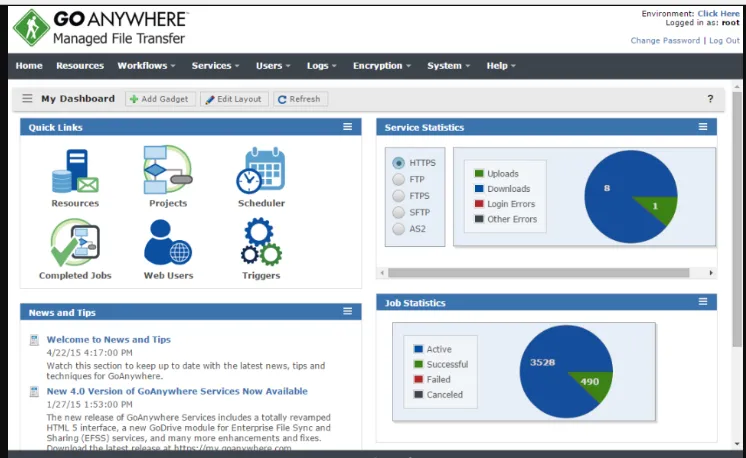Click the Edit Layout button

pyautogui.click(x=234, y=99)
